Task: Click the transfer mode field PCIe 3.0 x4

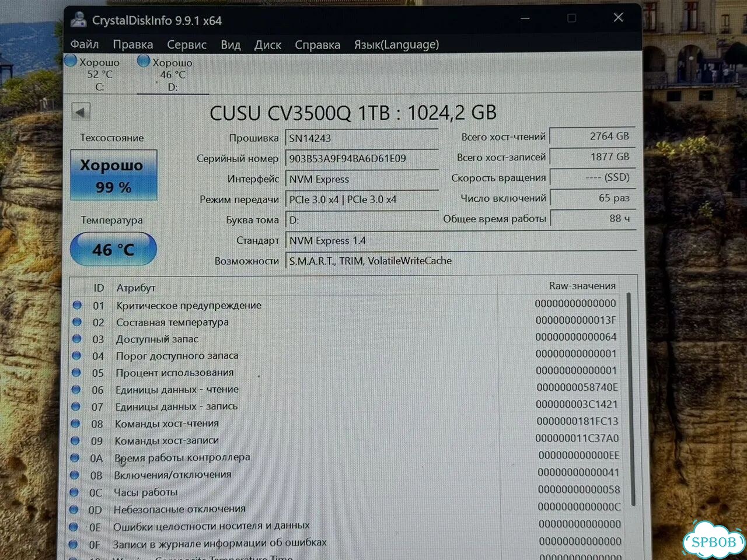Action: 362,199
